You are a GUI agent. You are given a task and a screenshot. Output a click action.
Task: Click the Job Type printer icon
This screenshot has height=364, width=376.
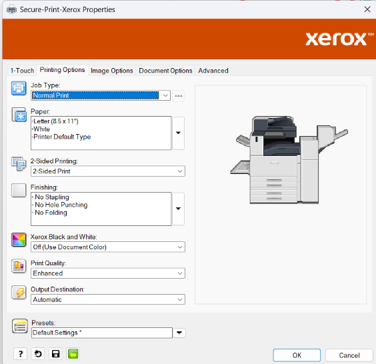pos(19,88)
